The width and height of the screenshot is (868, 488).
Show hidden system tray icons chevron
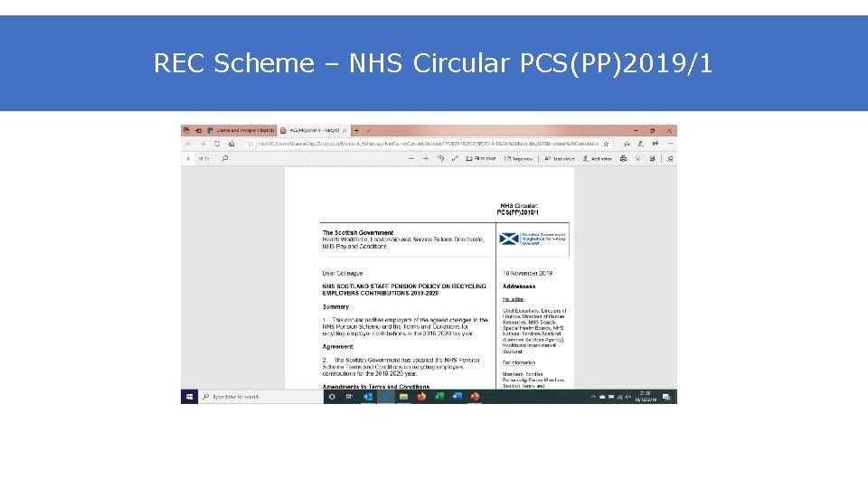tap(593, 397)
